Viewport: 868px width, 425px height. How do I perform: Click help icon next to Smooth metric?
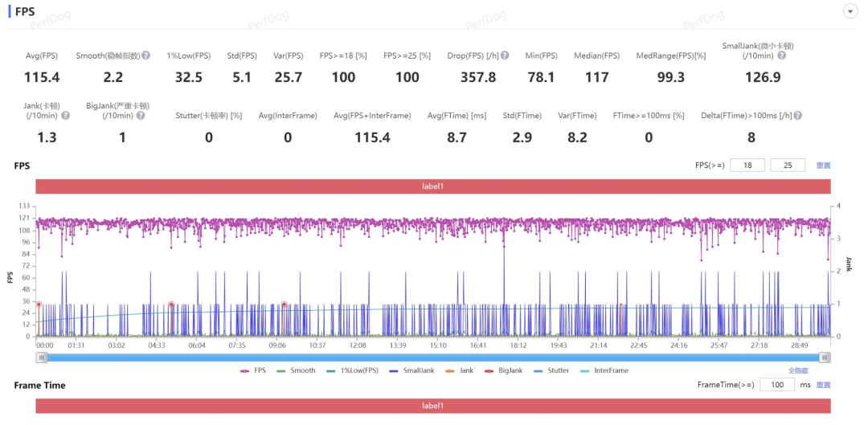tap(145, 55)
